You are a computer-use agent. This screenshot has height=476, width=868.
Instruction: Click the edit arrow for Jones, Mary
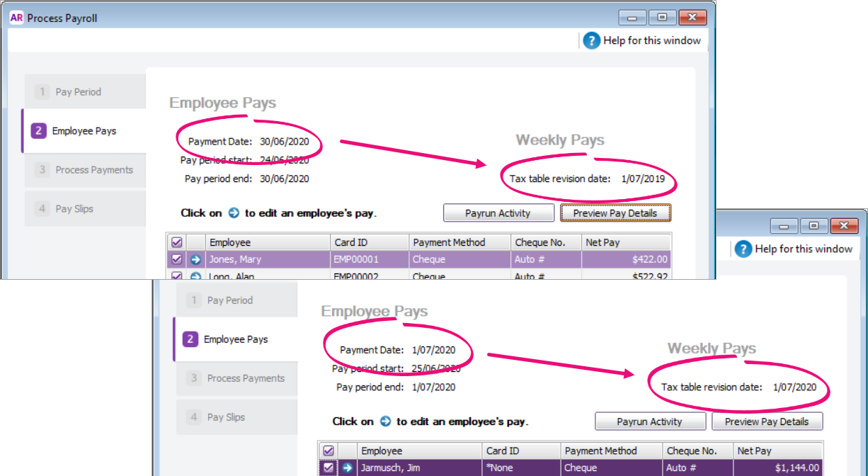[x=196, y=260]
